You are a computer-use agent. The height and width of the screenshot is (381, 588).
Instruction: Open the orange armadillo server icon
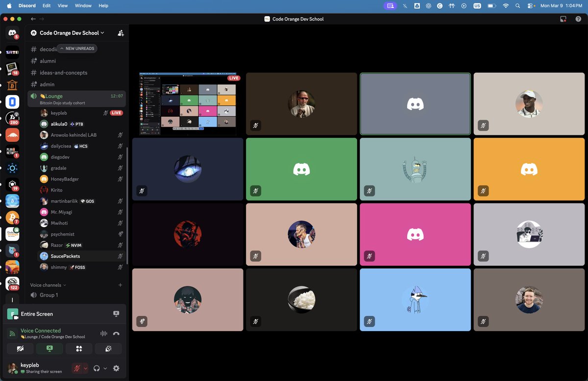[x=12, y=135]
